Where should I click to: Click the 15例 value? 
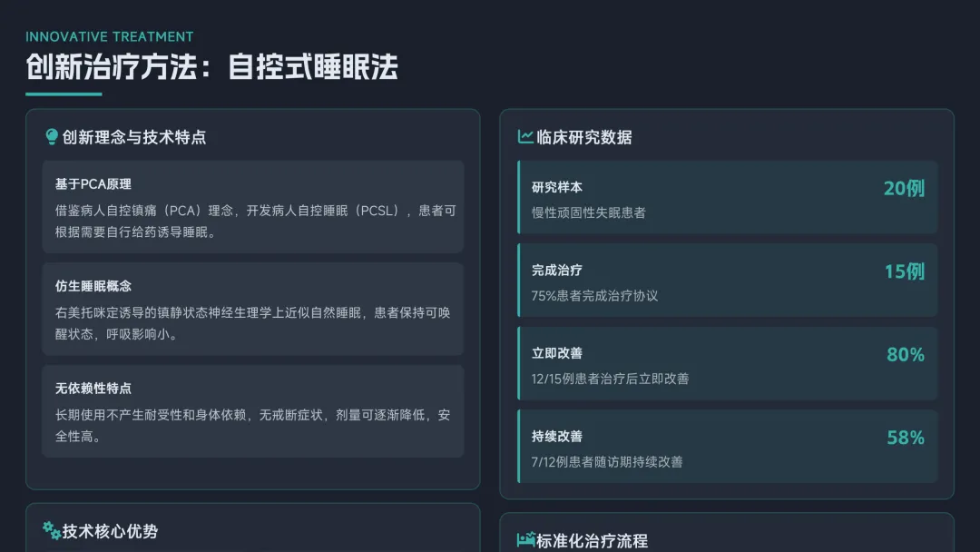[905, 271]
